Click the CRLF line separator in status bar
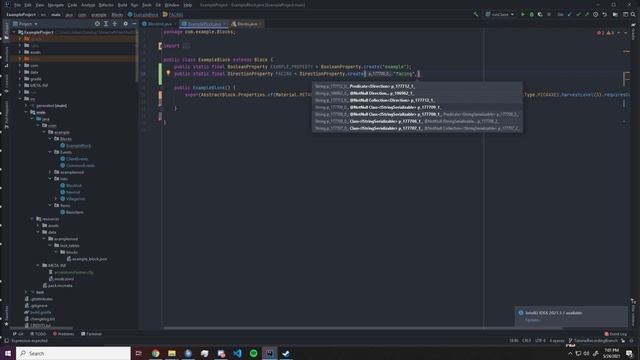640x360 pixels. click(x=527, y=340)
